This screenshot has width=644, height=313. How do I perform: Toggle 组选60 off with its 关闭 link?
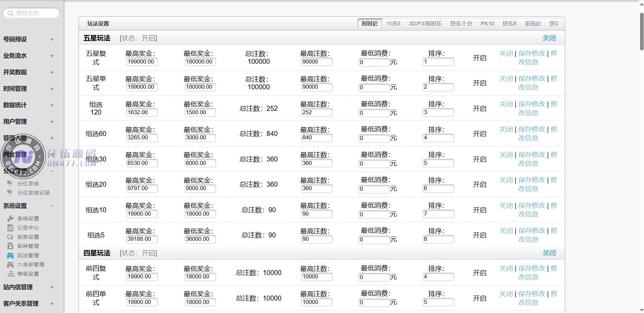(506, 130)
